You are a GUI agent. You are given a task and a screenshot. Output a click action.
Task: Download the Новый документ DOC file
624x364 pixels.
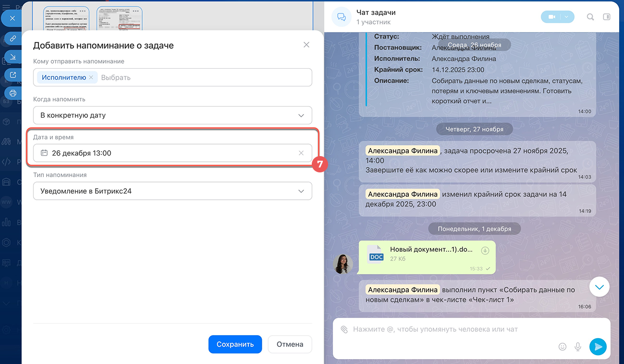(x=485, y=251)
